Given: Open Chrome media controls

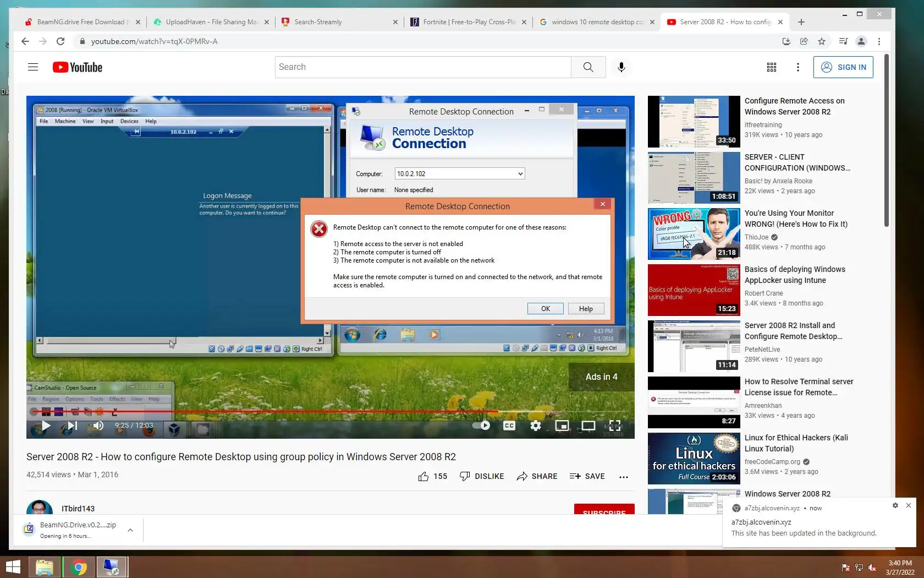Looking at the screenshot, I should [843, 41].
